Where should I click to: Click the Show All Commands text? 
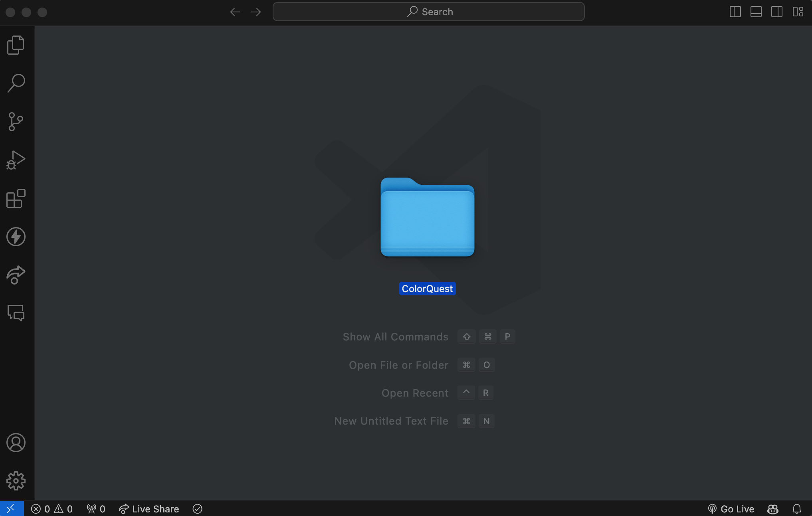pyautogui.click(x=396, y=337)
